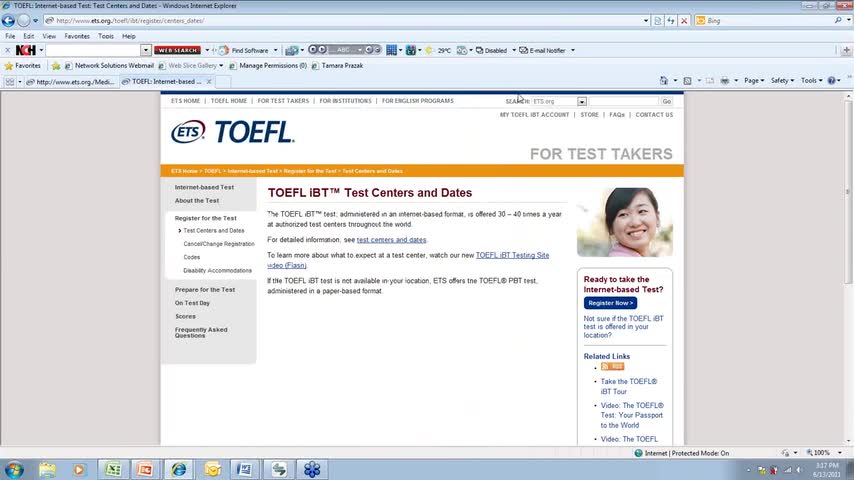Click the smiling woman photo

[625, 222]
